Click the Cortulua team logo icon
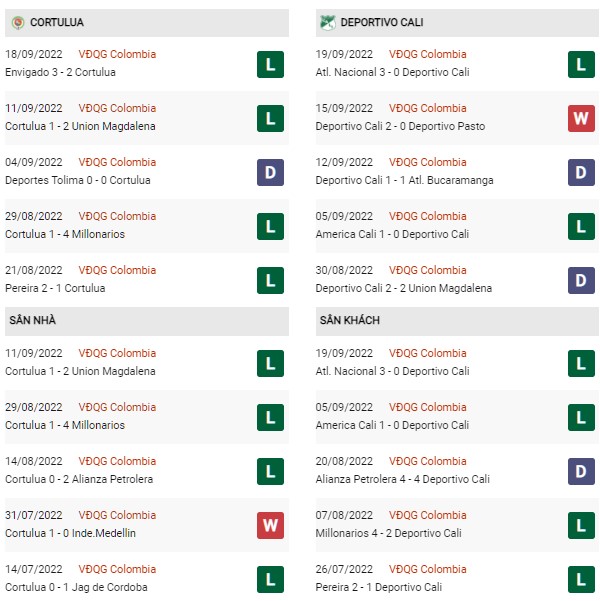This screenshot has width=600, height=601. click(x=18, y=23)
